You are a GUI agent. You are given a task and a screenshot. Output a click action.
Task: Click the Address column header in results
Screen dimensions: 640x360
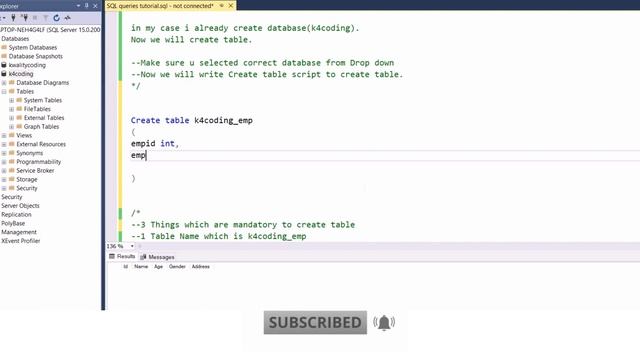click(x=201, y=267)
